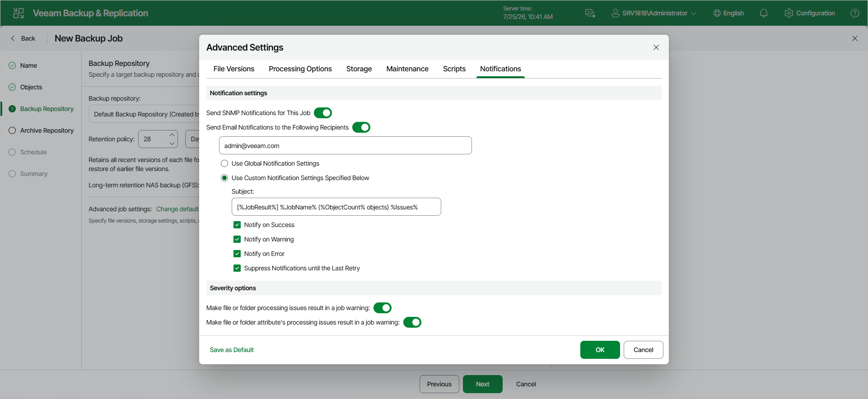Click the help question mark icon
This screenshot has height=399, width=868.
click(x=854, y=13)
